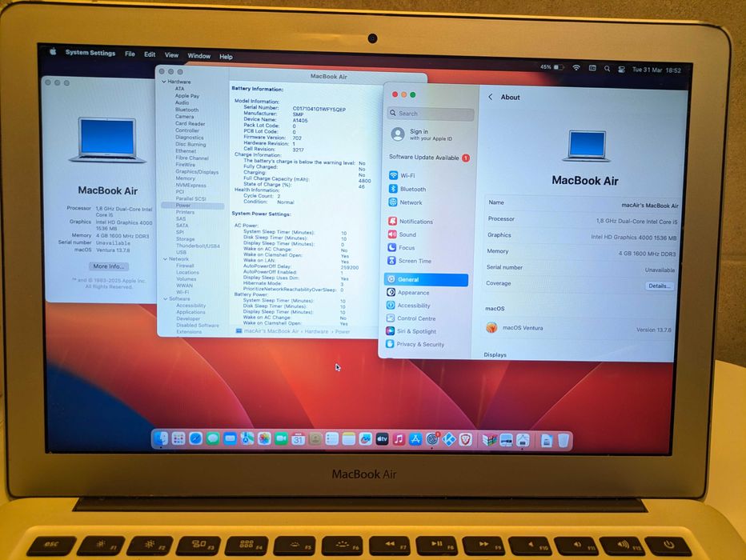Collapse the Network tree in System Information
This screenshot has height=560, width=746.
pyautogui.click(x=165, y=259)
